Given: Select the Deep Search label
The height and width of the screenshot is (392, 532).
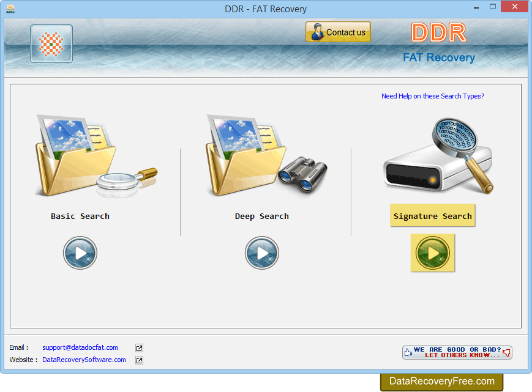Looking at the screenshot, I should (x=262, y=216).
